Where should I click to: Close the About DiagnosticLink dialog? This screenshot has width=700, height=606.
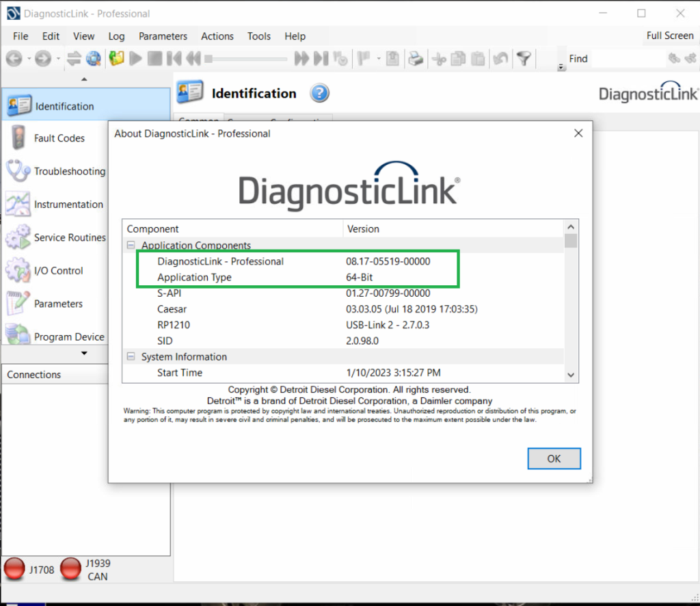point(578,133)
